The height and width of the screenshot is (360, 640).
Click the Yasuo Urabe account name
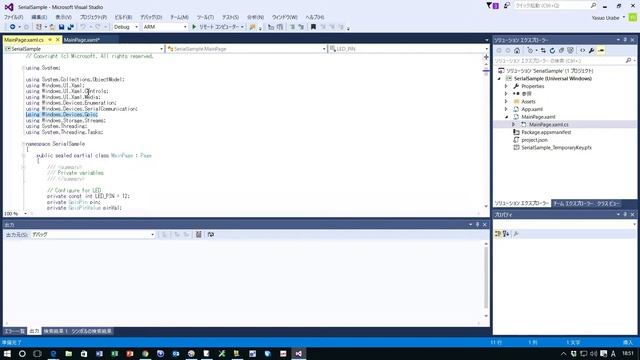[605, 18]
